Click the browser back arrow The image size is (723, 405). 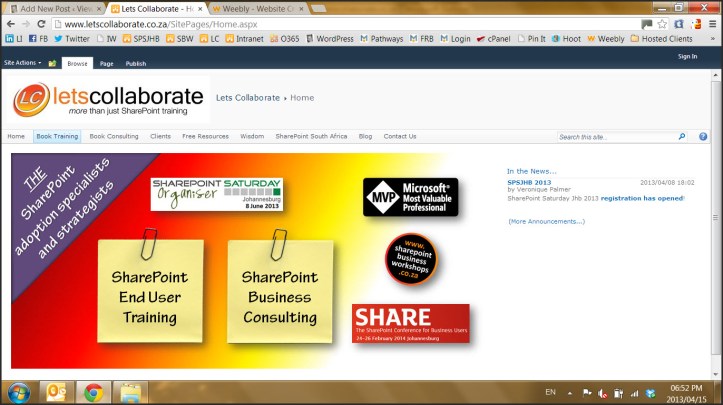(x=11, y=24)
